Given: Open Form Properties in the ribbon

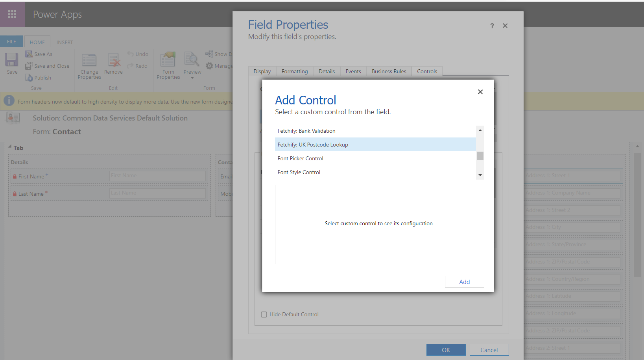Looking at the screenshot, I should tap(168, 66).
